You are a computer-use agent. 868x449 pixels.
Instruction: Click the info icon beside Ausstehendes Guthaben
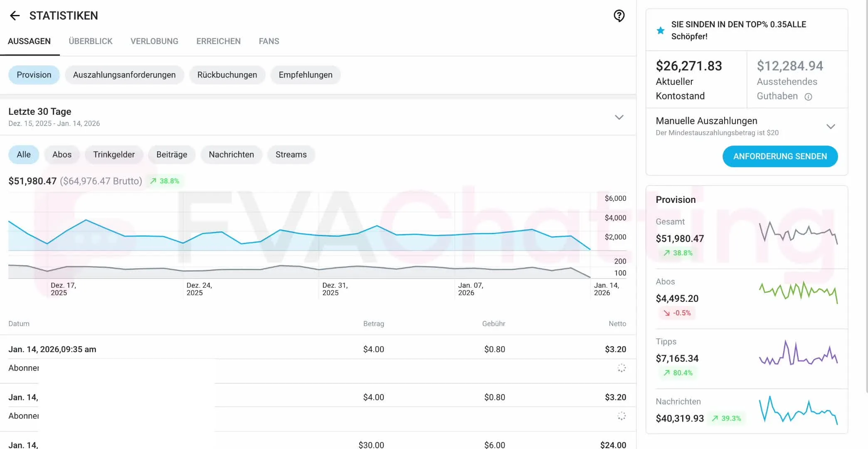pos(808,97)
